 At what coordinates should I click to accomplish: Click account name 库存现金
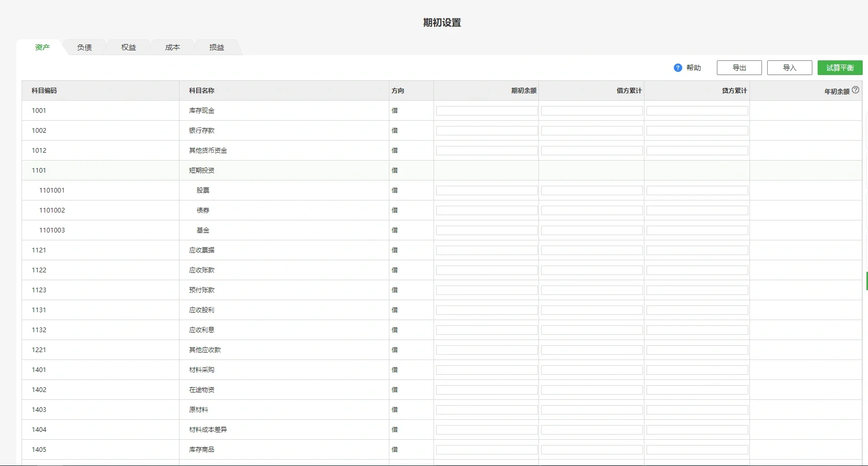click(x=202, y=111)
